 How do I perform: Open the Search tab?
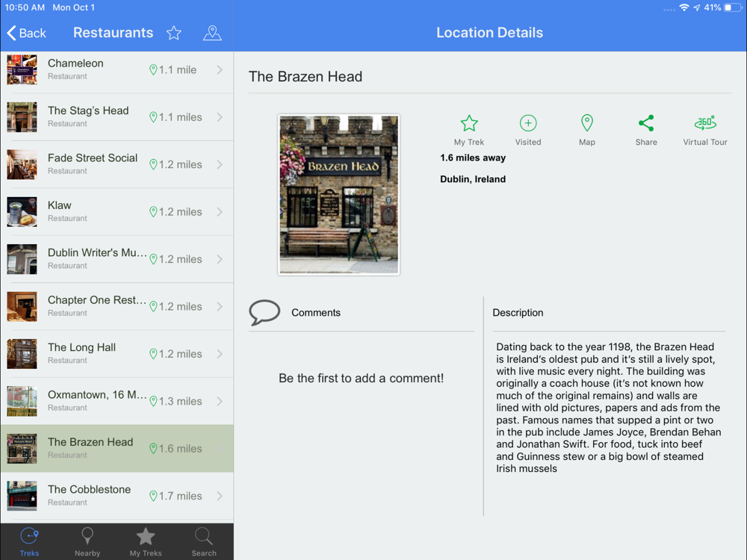(204, 542)
